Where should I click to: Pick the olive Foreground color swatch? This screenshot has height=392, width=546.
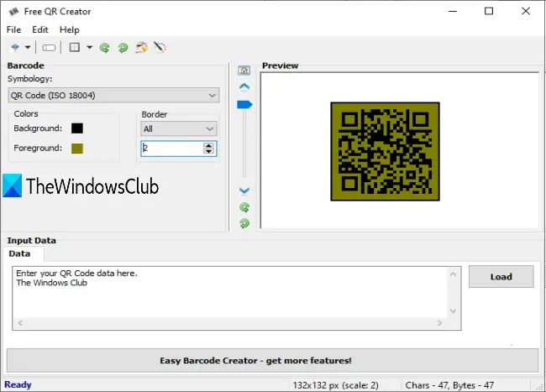(77, 149)
